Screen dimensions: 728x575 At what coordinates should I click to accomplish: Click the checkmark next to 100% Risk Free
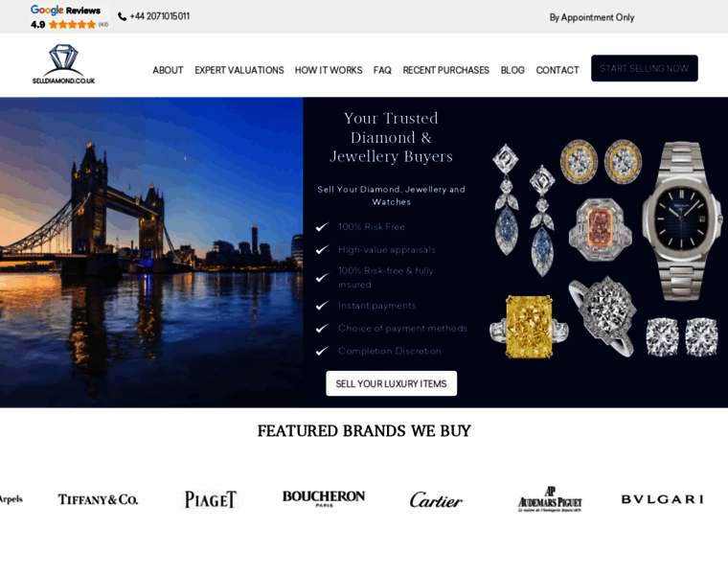point(322,227)
